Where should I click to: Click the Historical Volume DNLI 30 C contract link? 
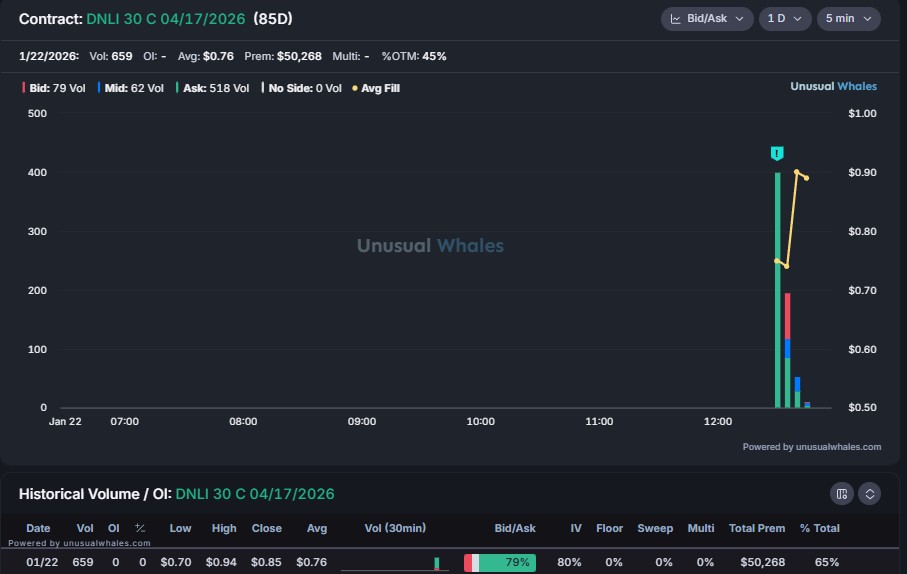point(255,494)
